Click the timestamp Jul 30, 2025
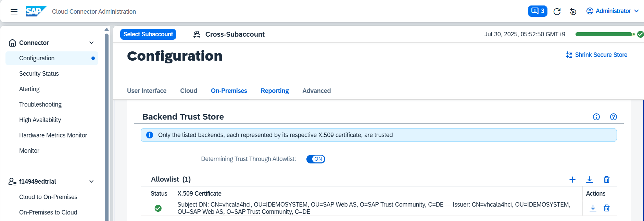644x221 pixels. click(x=525, y=34)
